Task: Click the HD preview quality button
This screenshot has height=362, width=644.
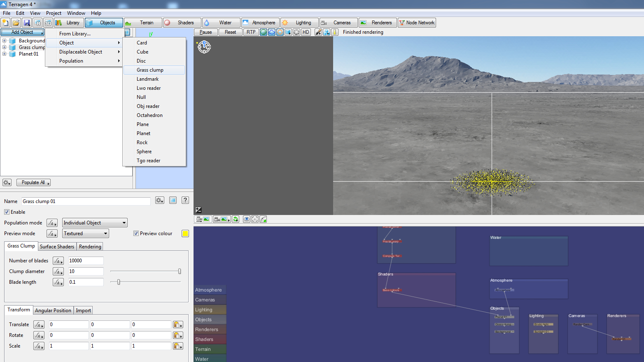Action: (306, 32)
